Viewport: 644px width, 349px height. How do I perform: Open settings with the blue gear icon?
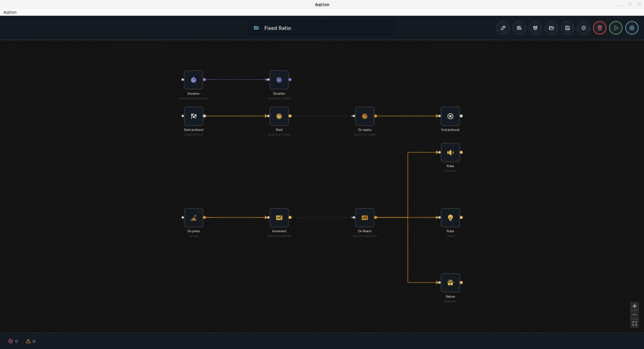tap(631, 28)
